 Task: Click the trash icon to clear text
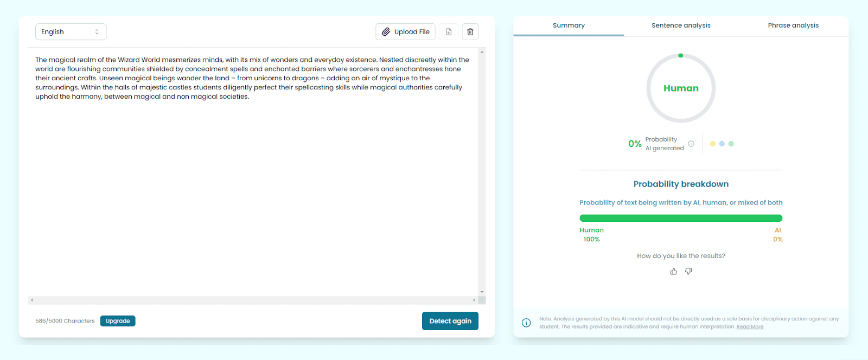point(470,32)
